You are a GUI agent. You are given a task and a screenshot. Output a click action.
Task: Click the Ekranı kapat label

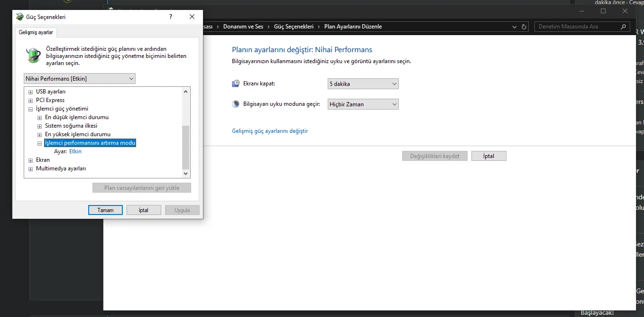coord(259,84)
